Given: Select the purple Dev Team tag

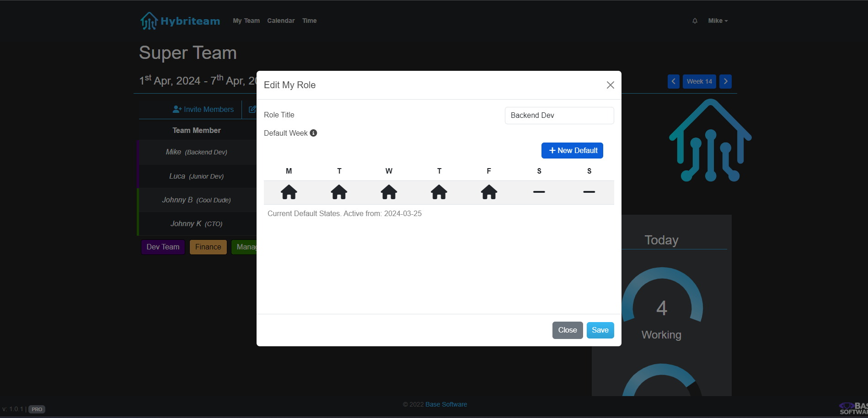Looking at the screenshot, I should pyautogui.click(x=163, y=247).
